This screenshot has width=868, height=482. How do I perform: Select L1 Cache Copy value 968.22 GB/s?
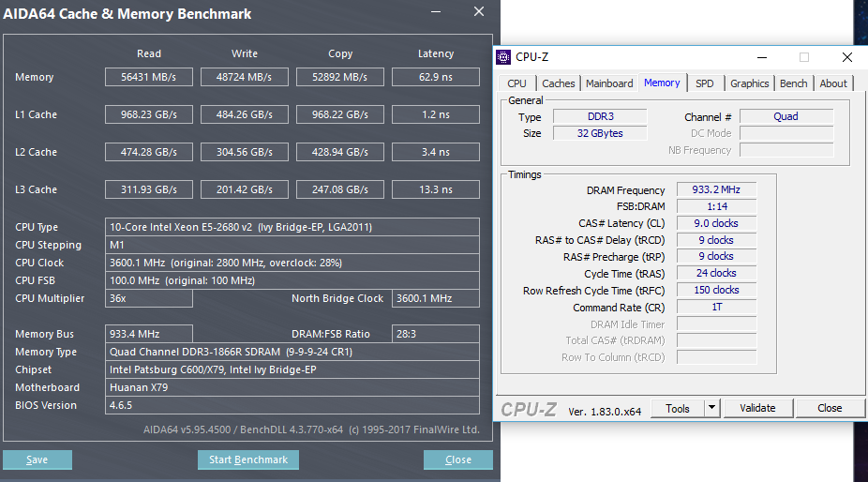click(340, 114)
